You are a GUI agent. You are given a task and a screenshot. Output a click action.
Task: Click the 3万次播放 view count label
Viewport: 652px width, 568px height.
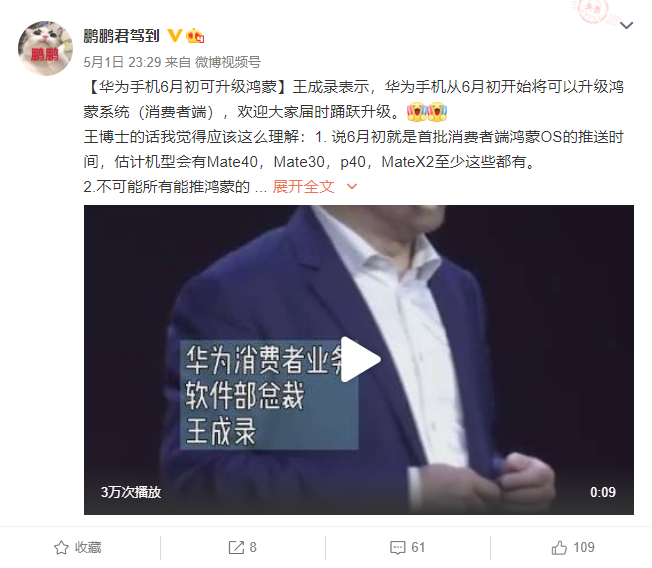click(x=131, y=492)
